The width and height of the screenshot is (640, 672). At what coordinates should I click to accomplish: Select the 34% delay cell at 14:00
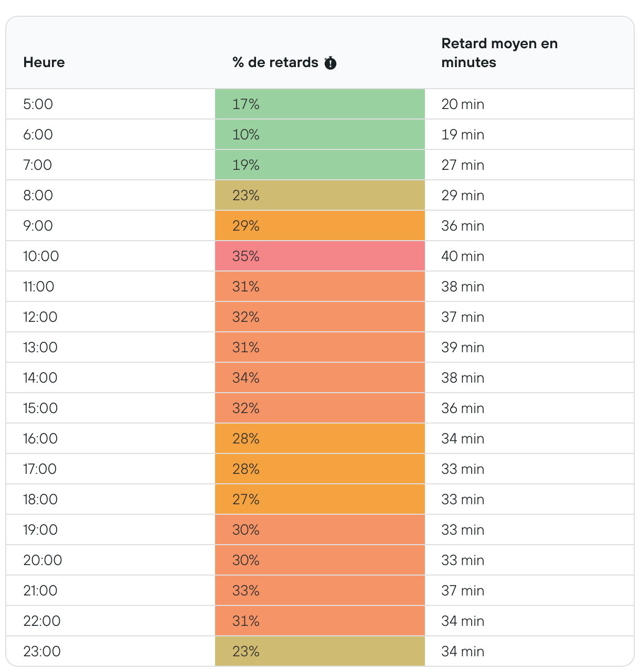[x=319, y=378]
